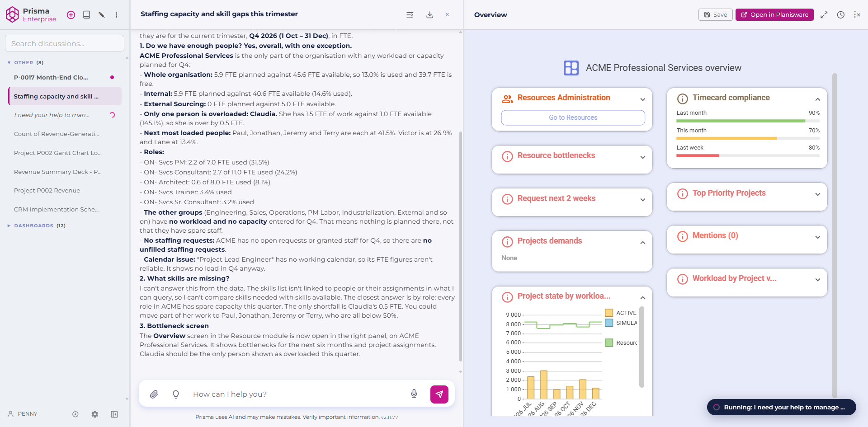This screenshot has width=868, height=427.
Task: Click the pencil edit icon in sidebar header
Action: click(x=102, y=15)
